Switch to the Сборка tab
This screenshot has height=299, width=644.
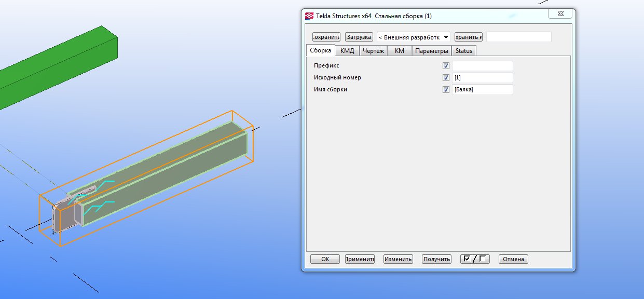coord(321,50)
